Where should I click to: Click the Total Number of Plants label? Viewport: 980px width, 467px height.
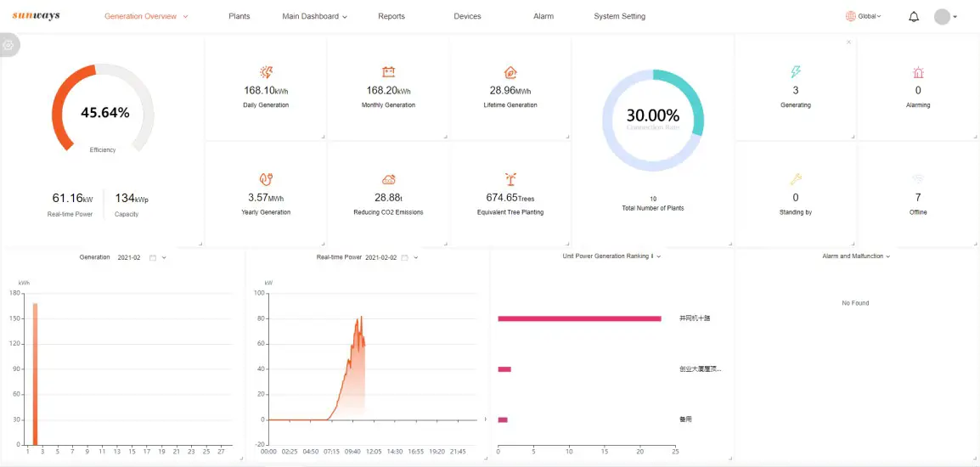(x=653, y=208)
